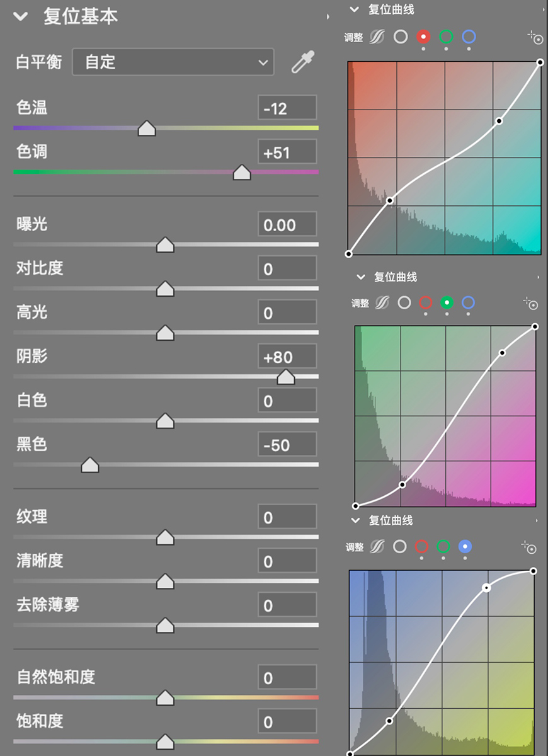Select point curve circle in middle curves panel
This screenshot has width=548, height=756.
click(400, 303)
